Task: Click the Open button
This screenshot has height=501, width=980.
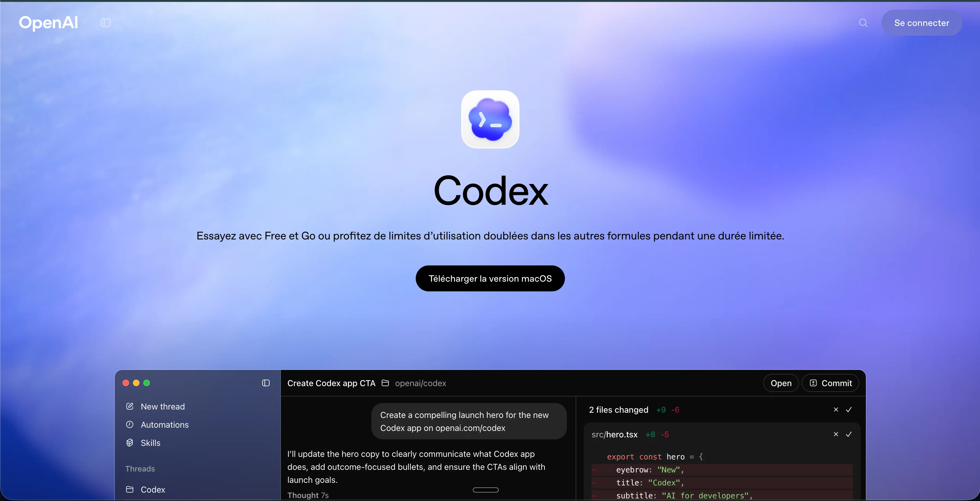Action: click(781, 383)
